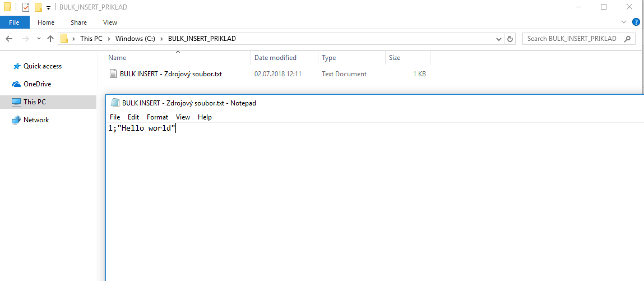The height and width of the screenshot is (281, 644).
Task: Click the Refresh button in address bar
Action: (509, 39)
